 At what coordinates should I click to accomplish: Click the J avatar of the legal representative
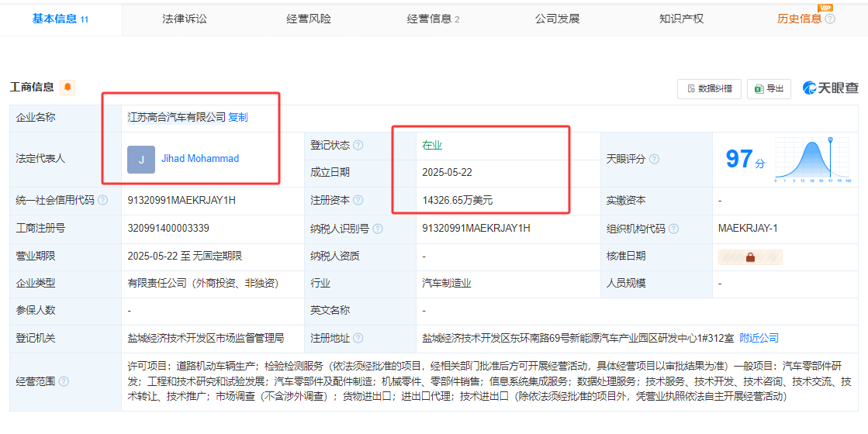[x=141, y=159]
